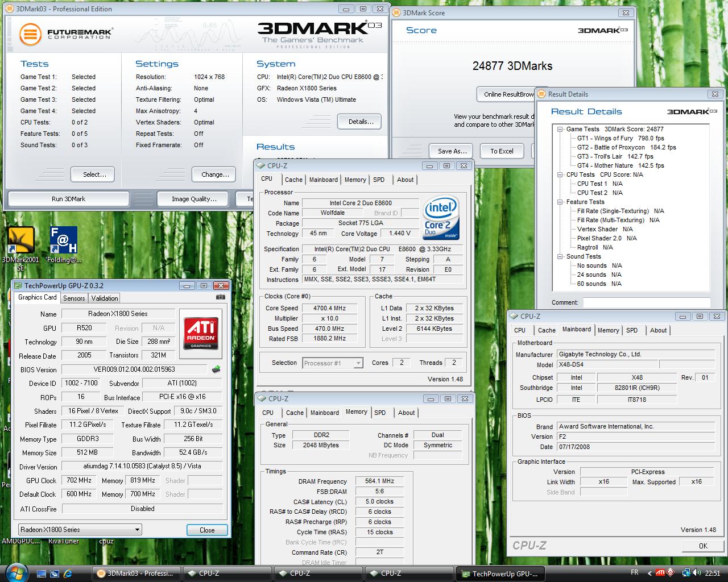This screenshot has height=582, width=728.
Task: Click the Futuremark logo in 3DMark03
Action: coord(66,35)
